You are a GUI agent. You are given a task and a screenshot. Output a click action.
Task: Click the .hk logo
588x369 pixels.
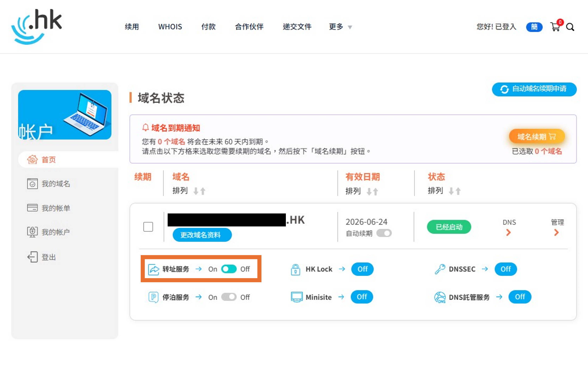pyautogui.click(x=37, y=26)
